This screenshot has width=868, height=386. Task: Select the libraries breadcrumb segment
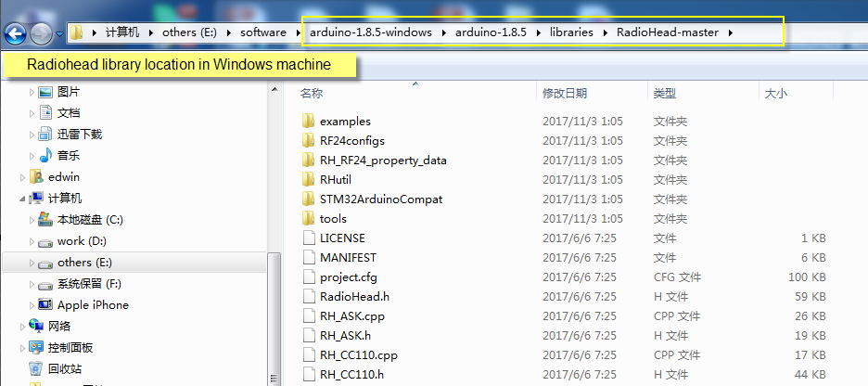(x=571, y=32)
